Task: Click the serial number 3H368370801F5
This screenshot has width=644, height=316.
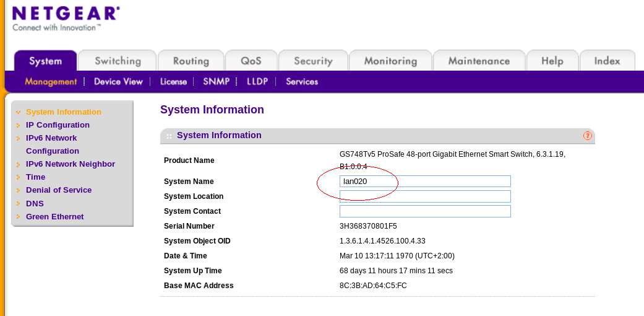Action: coord(368,226)
